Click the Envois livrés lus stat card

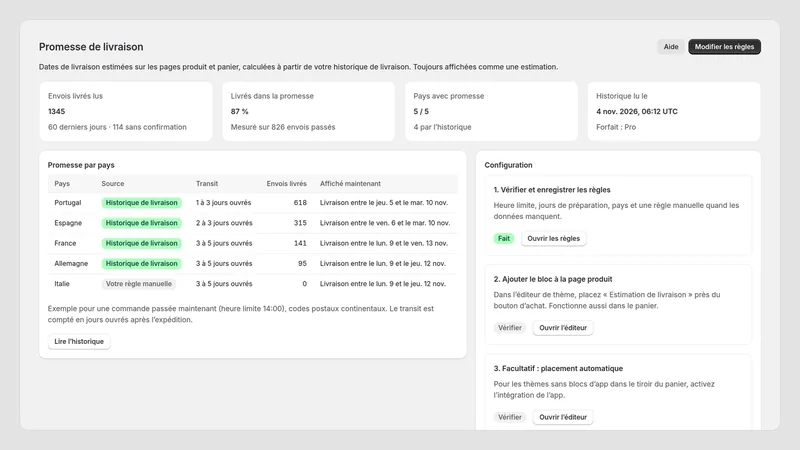pyautogui.click(x=126, y=111)
